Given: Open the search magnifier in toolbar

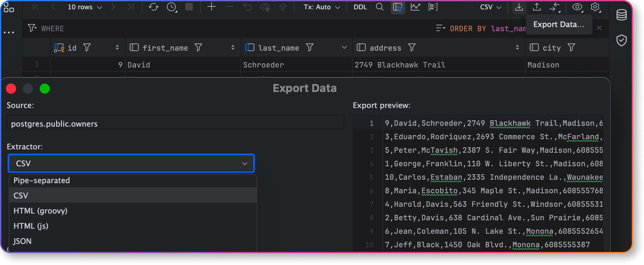Looking at the screenshot, I should click(x=380, y=7).
